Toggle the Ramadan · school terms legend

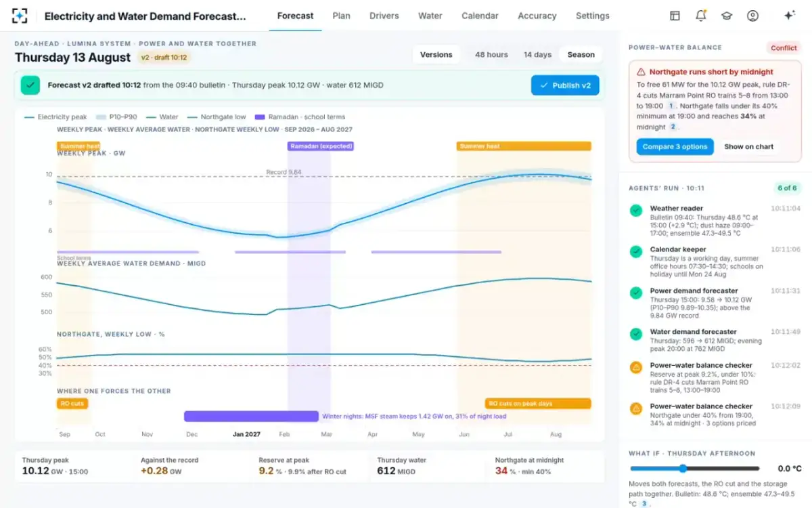coord(300,117)
